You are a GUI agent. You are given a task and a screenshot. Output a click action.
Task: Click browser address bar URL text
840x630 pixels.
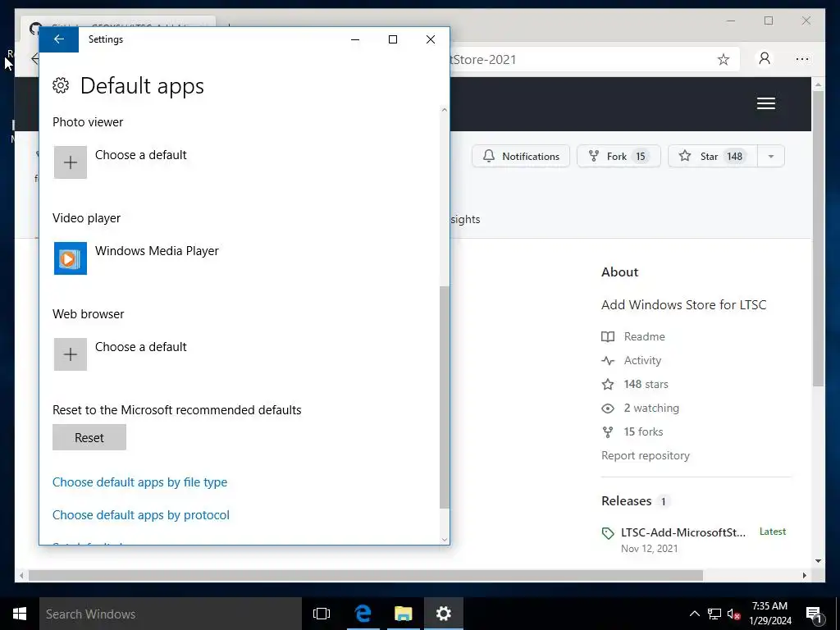pyautogui.click(x=483, y=59)
